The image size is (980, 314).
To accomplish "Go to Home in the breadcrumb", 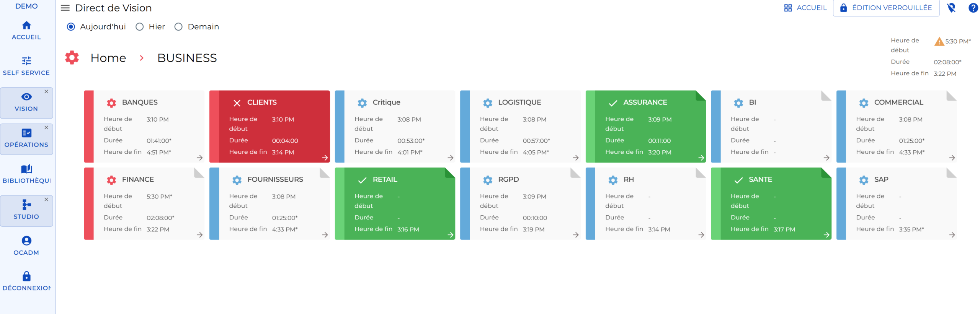I will click(x=108, y=58).
